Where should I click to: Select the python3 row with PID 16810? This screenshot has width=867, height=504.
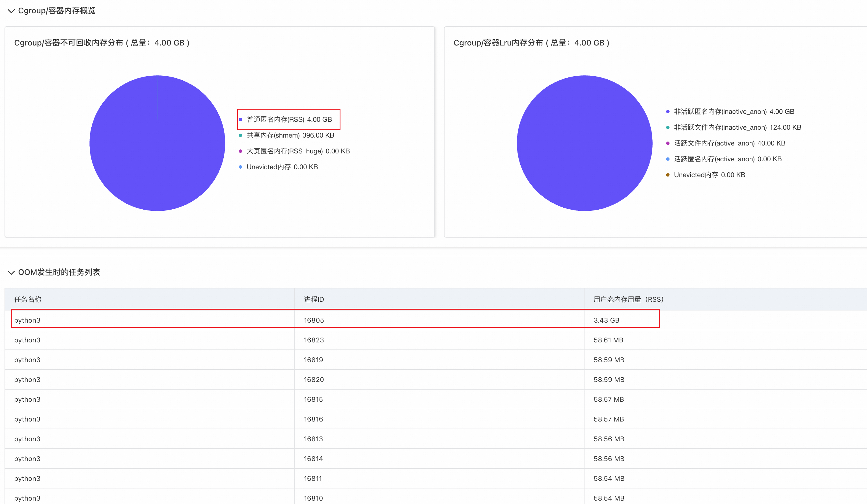[27, 498]
